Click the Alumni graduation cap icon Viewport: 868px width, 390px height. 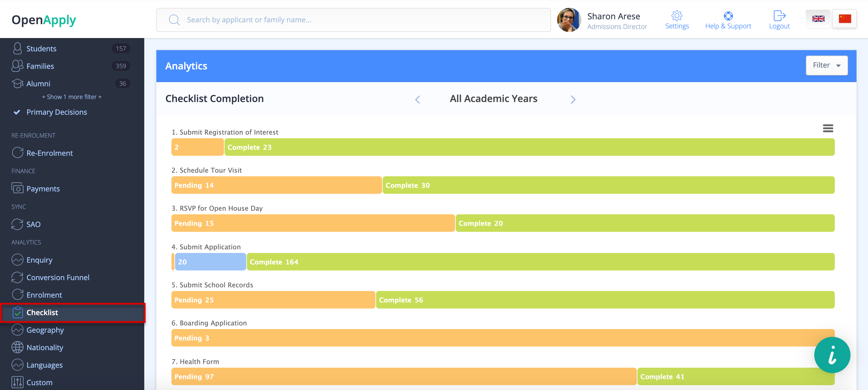[17, 83]
